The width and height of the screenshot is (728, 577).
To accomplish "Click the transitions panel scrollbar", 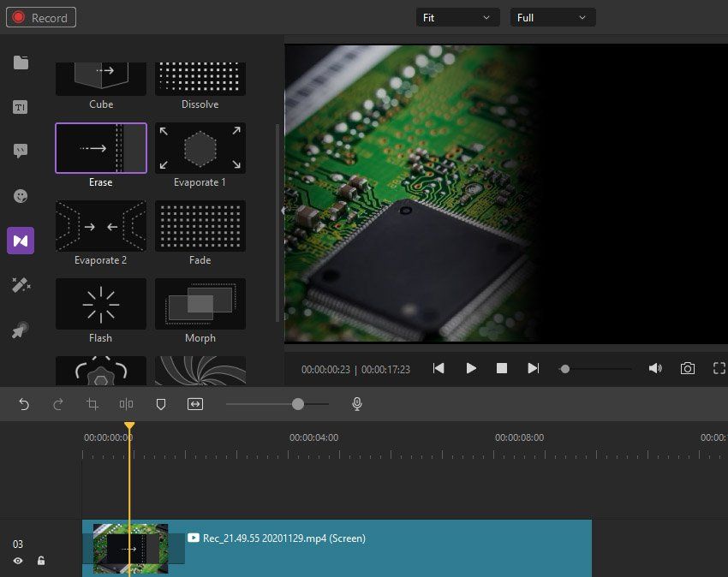I will point(277,223).
